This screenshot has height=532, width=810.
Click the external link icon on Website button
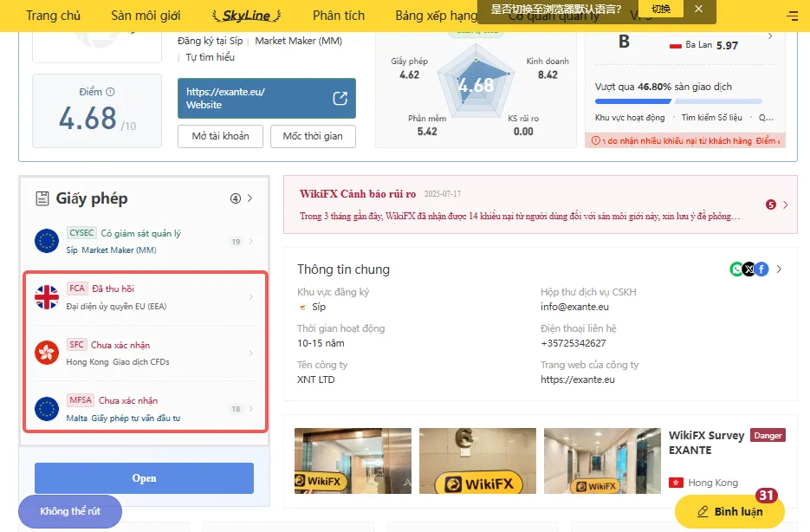click(x=340, y=98)
